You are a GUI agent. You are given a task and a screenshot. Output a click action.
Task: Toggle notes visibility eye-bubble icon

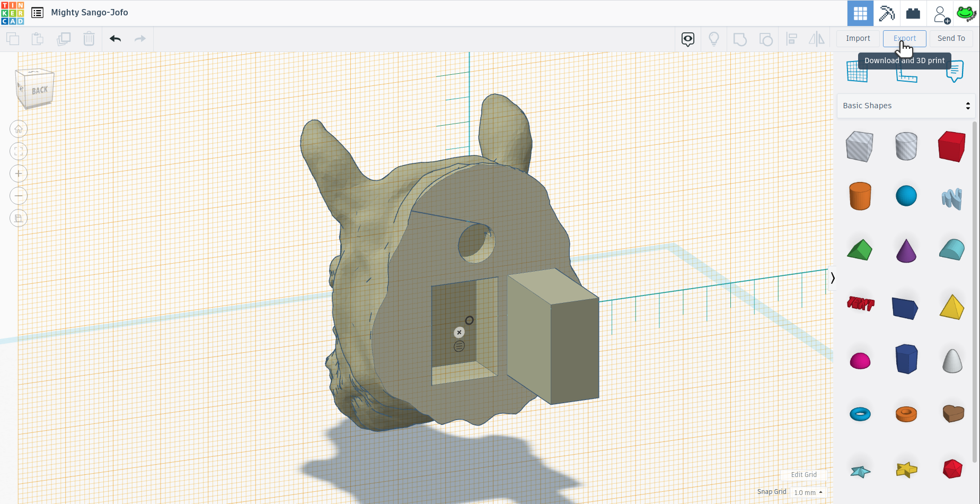click(x=688, y=39)
